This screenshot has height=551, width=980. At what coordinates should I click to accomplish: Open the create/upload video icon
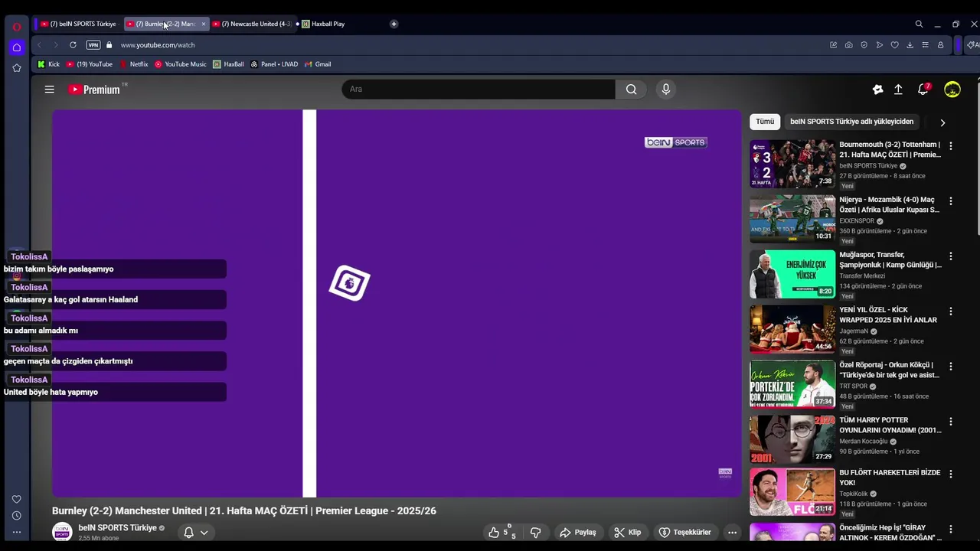click(x=898, y=90)
